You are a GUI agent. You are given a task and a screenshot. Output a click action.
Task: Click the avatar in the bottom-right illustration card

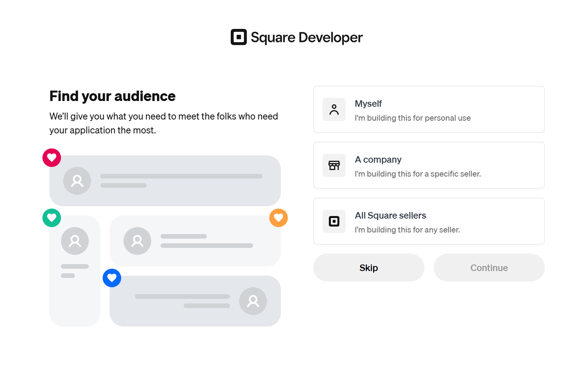click(253, 301)
